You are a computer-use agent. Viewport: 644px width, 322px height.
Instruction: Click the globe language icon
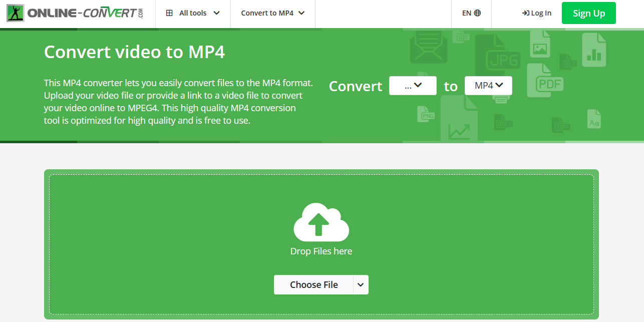tap(477, 14)
